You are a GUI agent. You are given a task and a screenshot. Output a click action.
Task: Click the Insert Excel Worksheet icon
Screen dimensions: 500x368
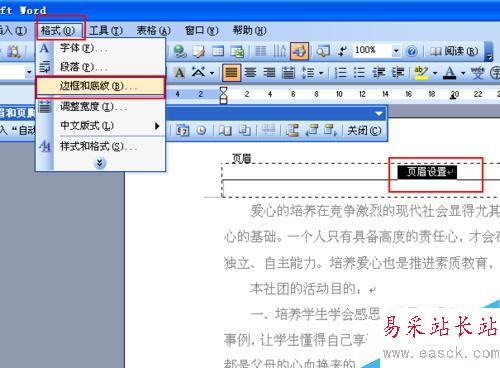pyautogui.click(x=238, y=51)
